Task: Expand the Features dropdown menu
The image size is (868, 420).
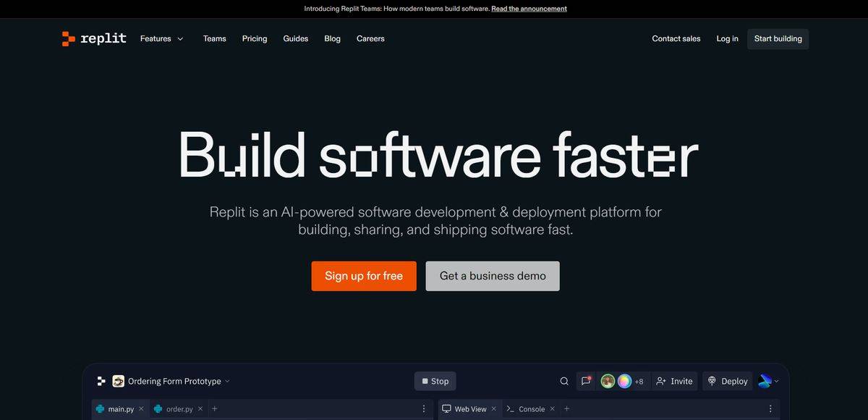Action: pyautogui.click(x=162, y=39)
